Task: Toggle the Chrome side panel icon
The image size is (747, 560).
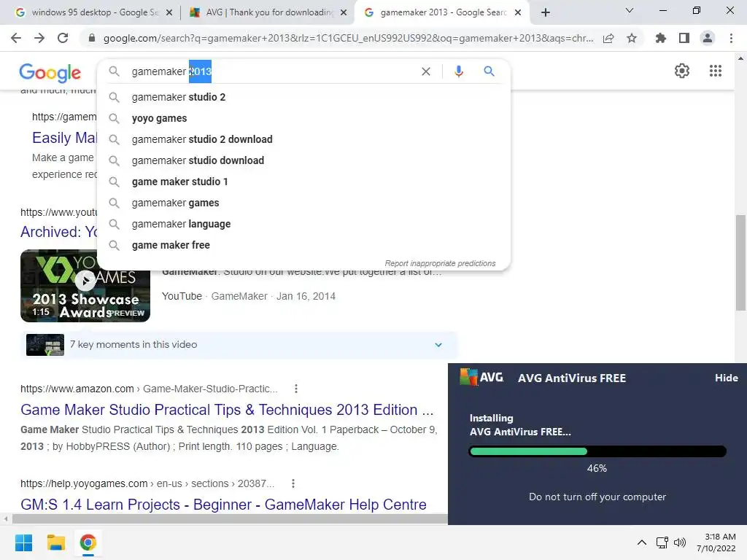Action: (684, 38)
